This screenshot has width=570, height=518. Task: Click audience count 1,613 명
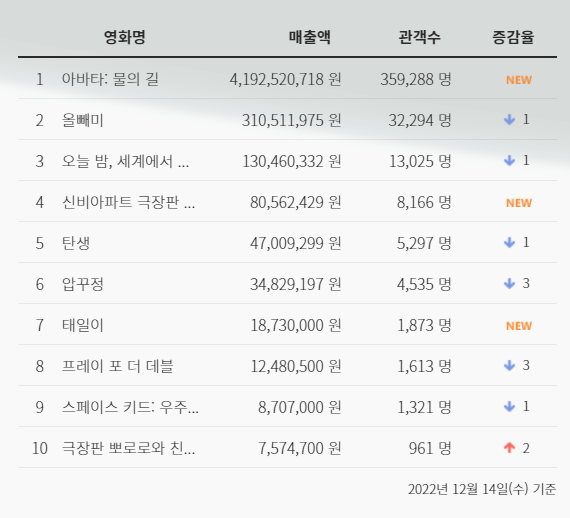pyautogui.click(x=424, y=366)
